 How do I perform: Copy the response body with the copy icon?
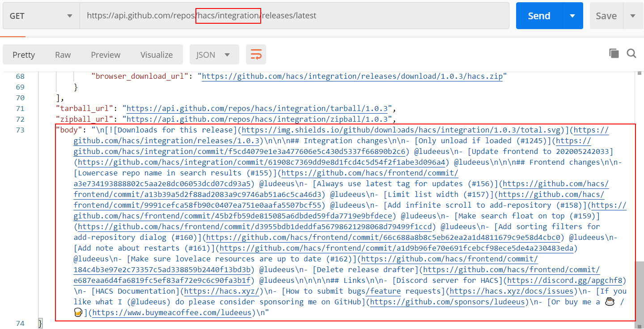pyautogui.click(x=614, y=54)
